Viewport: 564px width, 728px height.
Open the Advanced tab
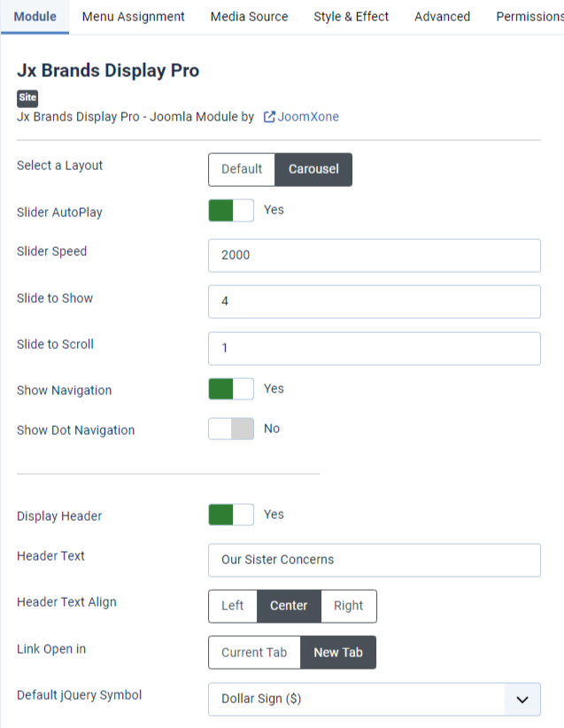click(x=442, y=17)
